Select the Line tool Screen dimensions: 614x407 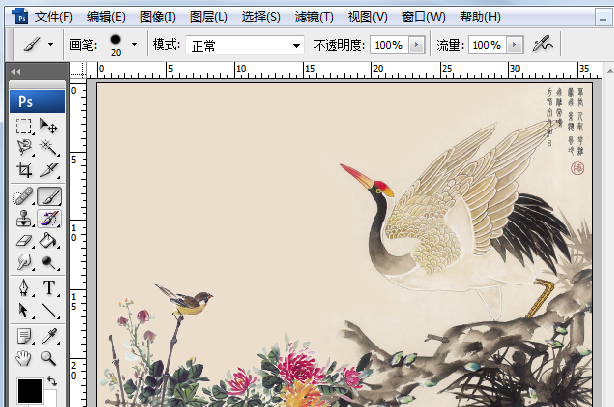[x=49, y=310]
